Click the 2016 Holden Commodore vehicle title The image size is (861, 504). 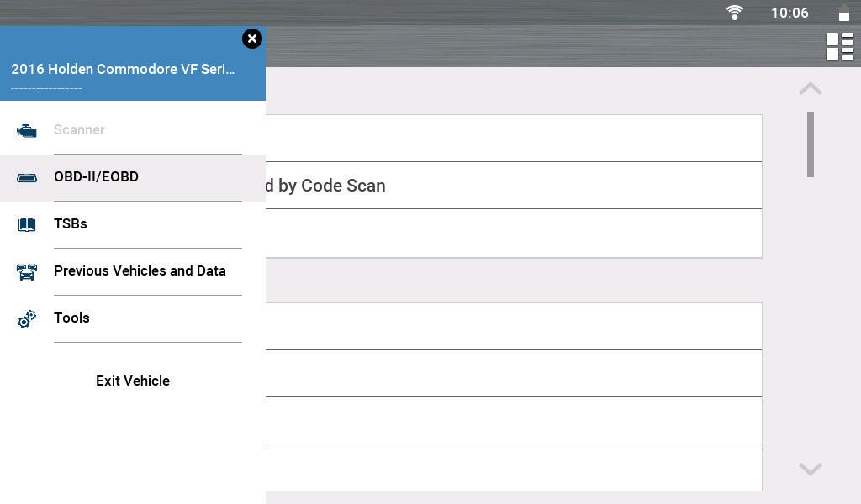(x=123, y=69)
